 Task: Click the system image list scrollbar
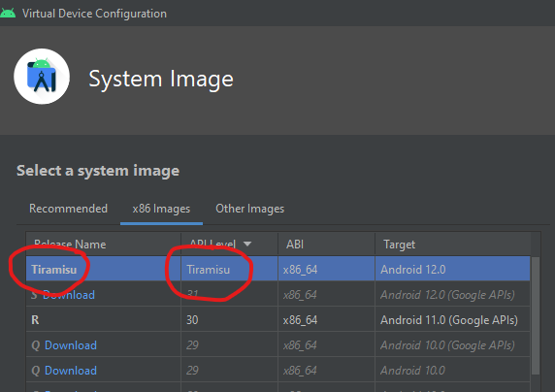536,315
